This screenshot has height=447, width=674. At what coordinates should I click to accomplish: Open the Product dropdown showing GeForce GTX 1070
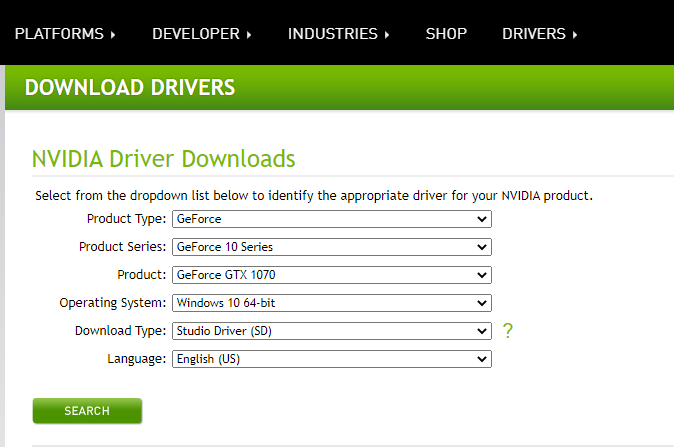click(332, 275)
